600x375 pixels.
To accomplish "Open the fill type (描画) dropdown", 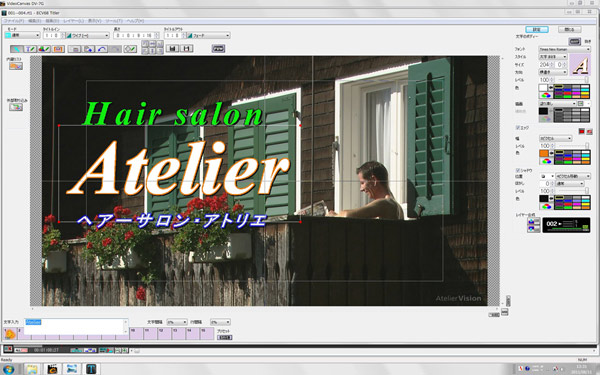I will coord(558,103).
